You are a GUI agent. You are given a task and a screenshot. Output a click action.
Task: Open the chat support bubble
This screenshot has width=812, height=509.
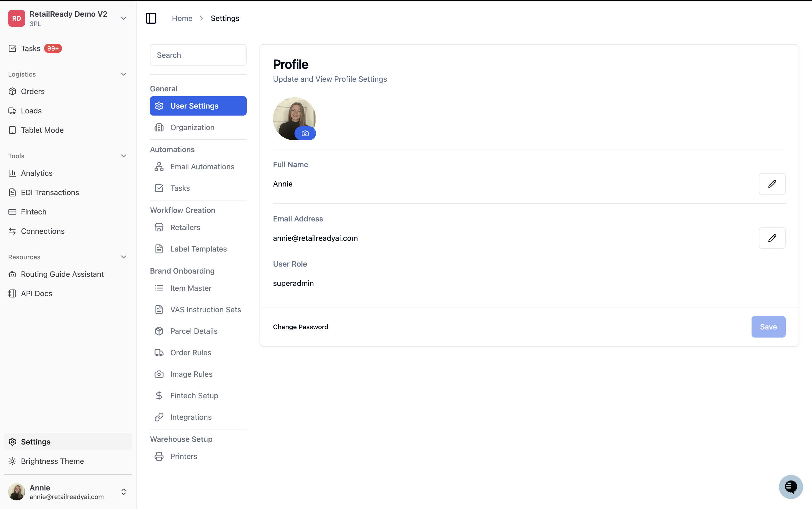[791, 486]
